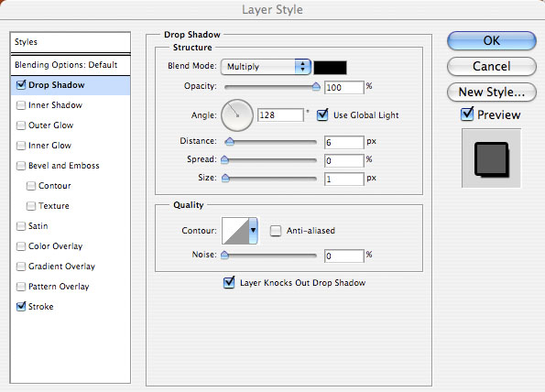Click the OK button
The image size is (545, 392).
(492, 40)
